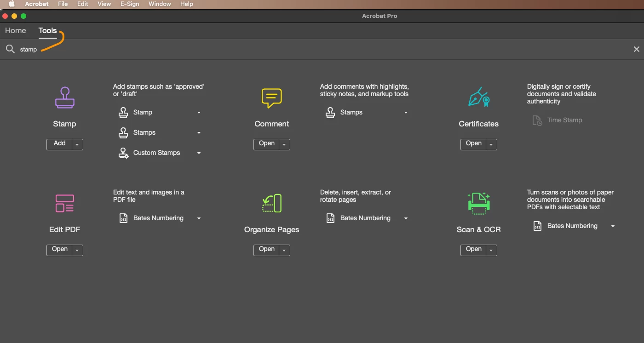Open the E-Sign menu
The height and width of the screenshot is (343, 644).
tap(130, 4)
